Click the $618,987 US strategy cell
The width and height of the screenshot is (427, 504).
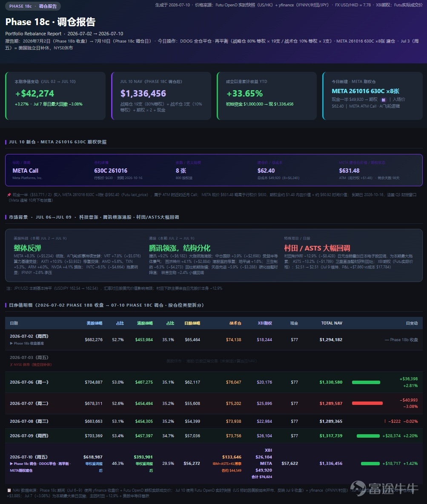click(93, 457)
